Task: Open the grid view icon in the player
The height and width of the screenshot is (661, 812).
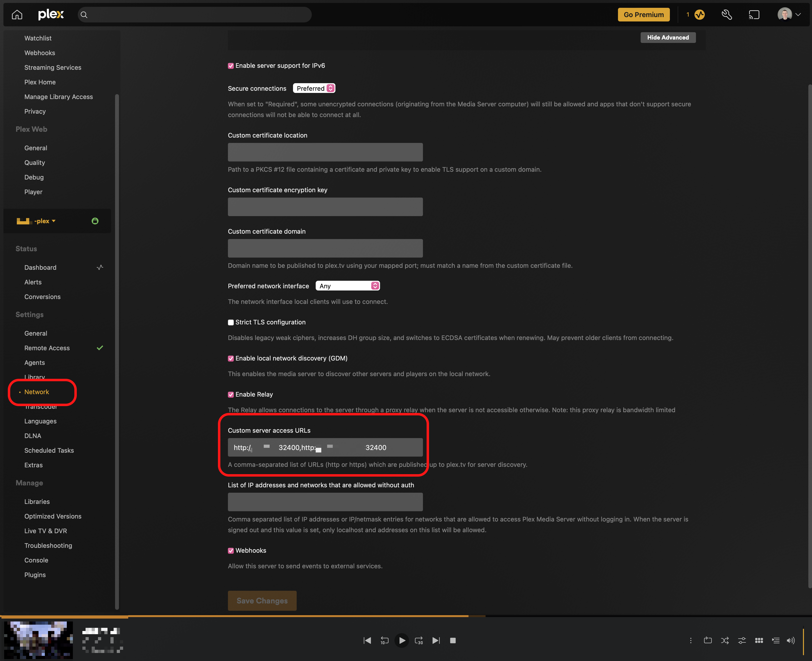Action: (x=759, y=641)
